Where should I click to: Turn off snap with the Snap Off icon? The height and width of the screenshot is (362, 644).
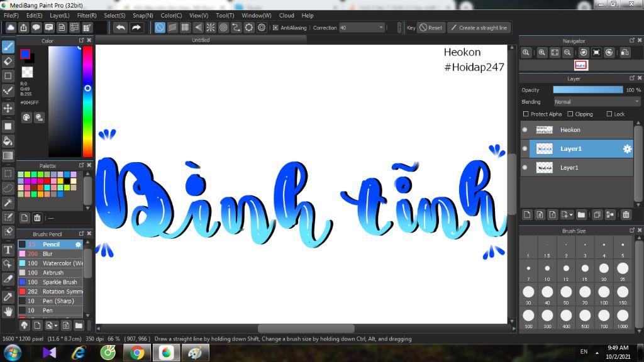(x=160, y=28)
